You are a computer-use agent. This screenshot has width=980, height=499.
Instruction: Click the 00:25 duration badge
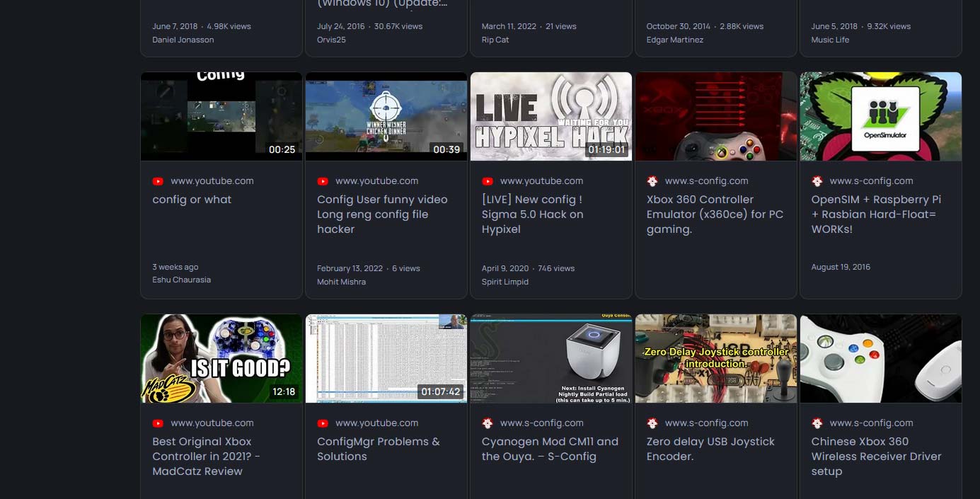pyautogui.click(x=282, y=149)
